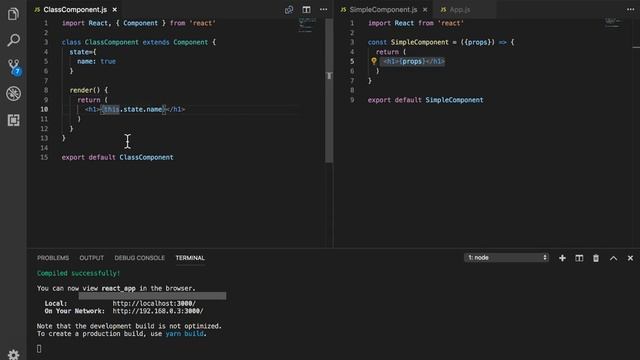
Task: Click 'const SimpleComponent' declaration line
Action: (x=441, y=42)
